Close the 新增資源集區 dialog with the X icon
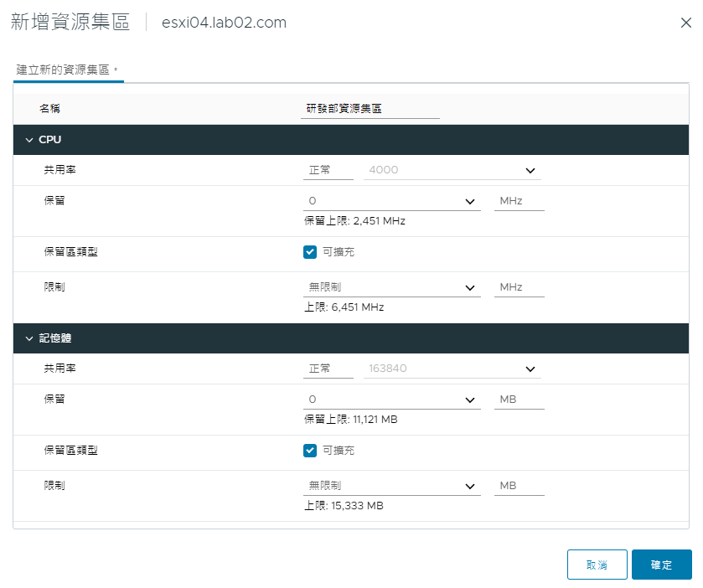Screen dimensions: 703x588 pyautogui.click(x=685, y=23)
